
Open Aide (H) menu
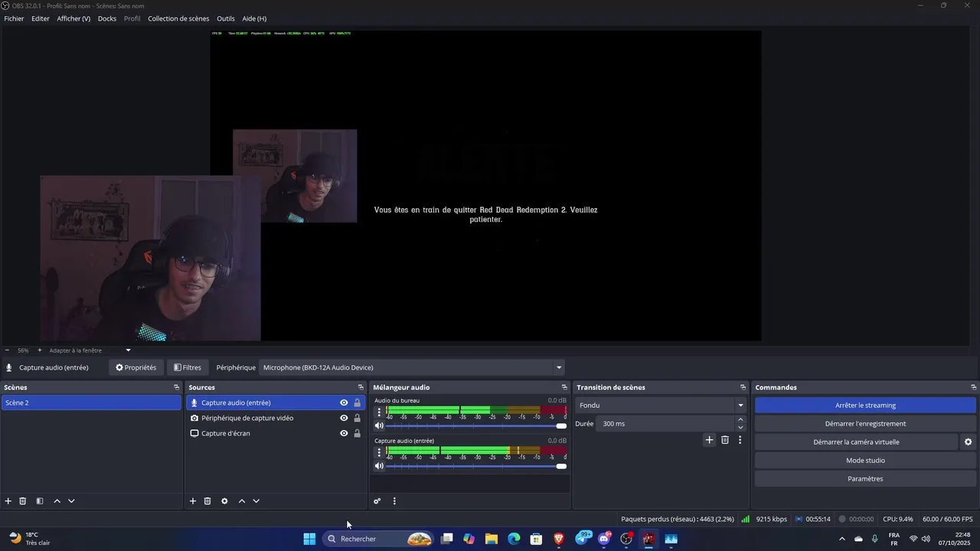254,18
